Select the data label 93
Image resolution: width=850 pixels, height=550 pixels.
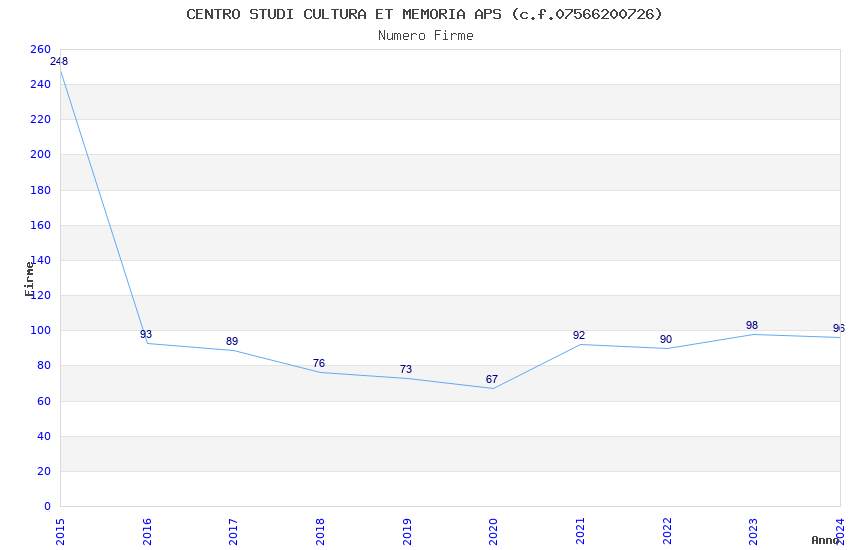pyautogui.click(x=146, y=334)
